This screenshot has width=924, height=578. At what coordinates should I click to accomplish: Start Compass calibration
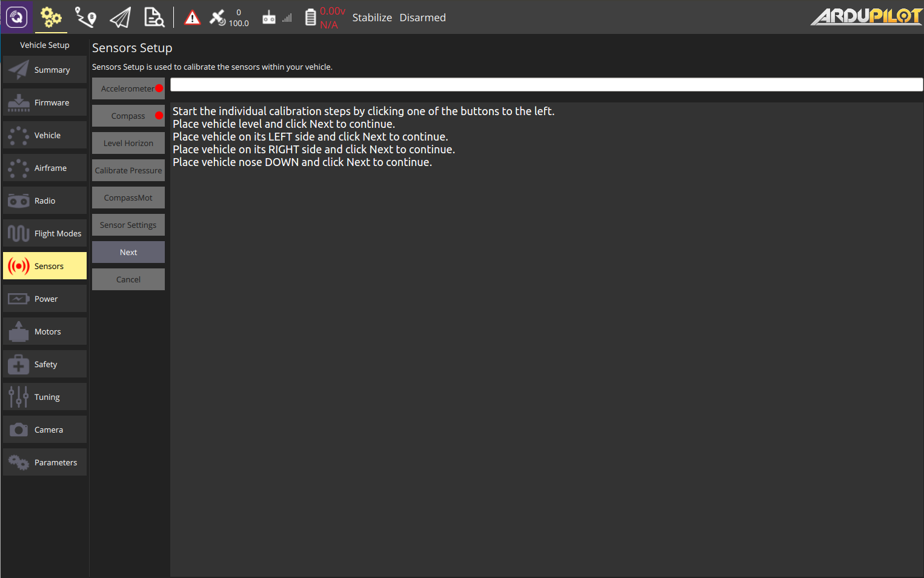pyautogui.click(x=128, y=116)
